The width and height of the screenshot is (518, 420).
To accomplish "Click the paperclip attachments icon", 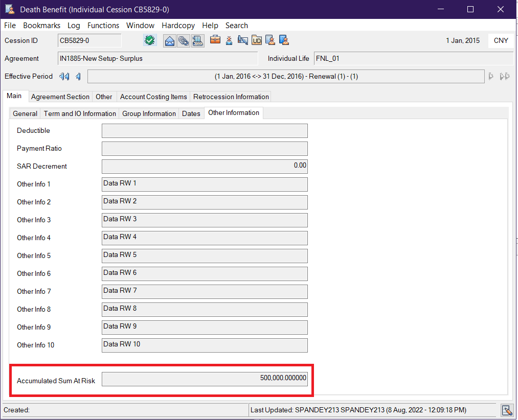I will click(184, 40).
